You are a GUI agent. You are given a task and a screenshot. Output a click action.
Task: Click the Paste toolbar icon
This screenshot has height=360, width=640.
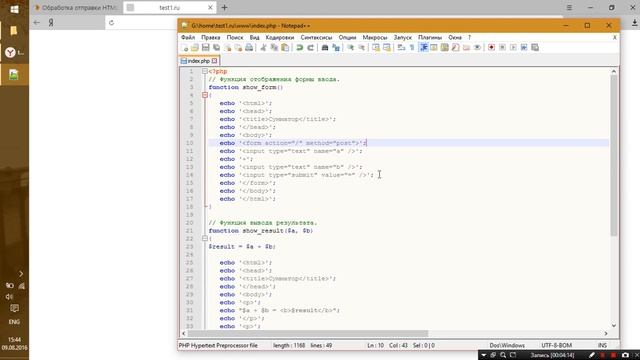285,48
